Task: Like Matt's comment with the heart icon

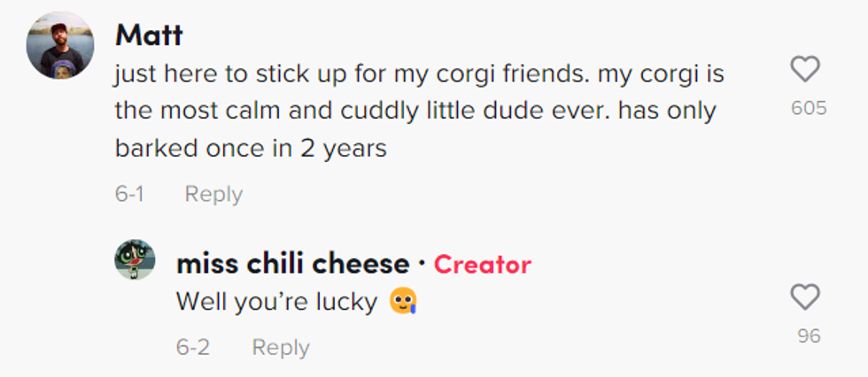Action: pyautogui.click(x=805, y=70)
